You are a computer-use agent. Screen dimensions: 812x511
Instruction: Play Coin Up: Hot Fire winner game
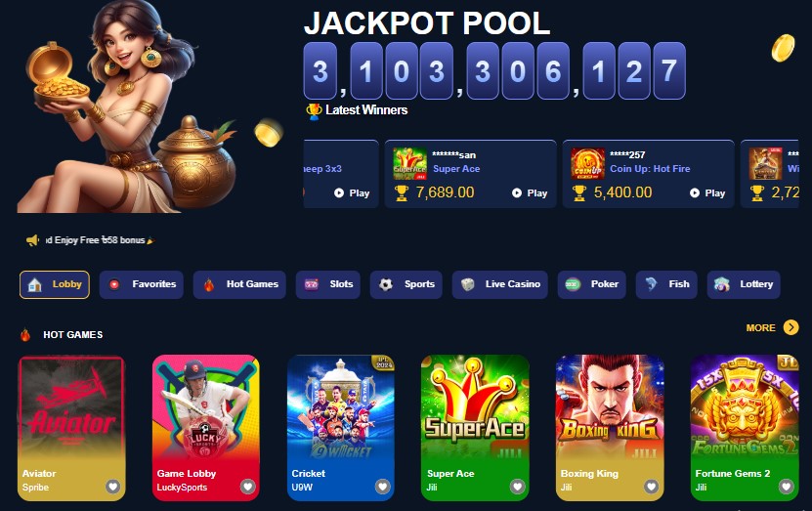[707, 193]
